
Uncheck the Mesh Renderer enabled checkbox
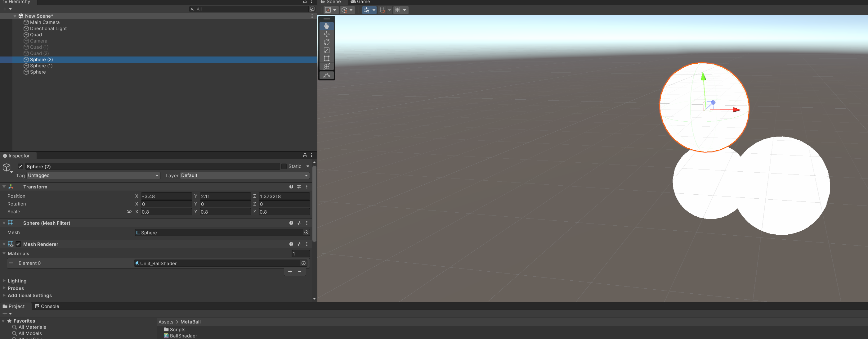click(18, 244)
